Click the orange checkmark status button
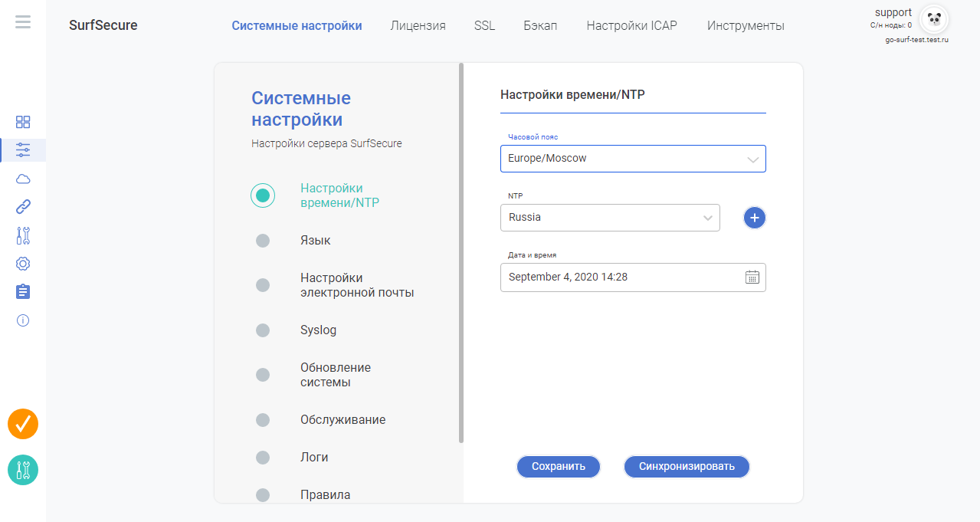The height and width of the screenshot is (522, 980). [23, 424]
